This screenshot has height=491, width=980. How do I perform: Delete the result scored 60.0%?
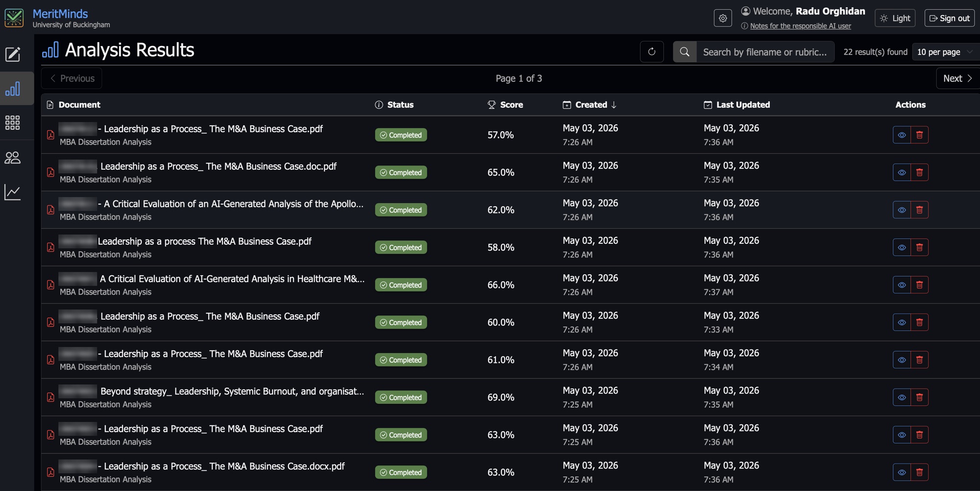(x=919, y=322)
